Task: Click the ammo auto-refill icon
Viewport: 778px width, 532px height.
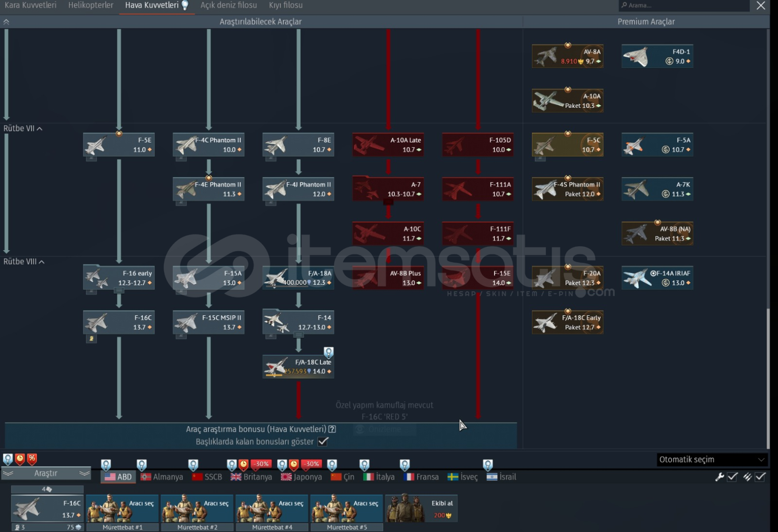Action: [x=747, y=477]
